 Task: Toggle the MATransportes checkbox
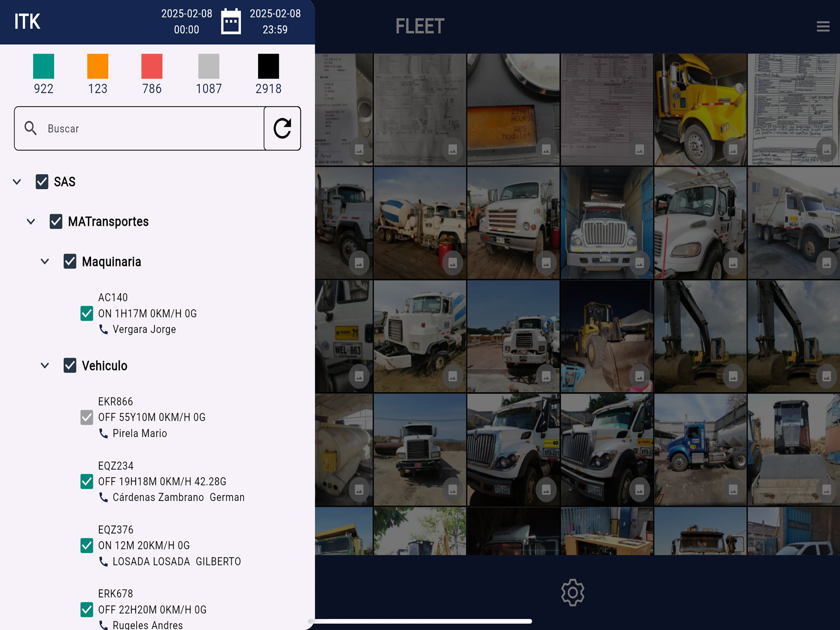(x=56, y=221)
